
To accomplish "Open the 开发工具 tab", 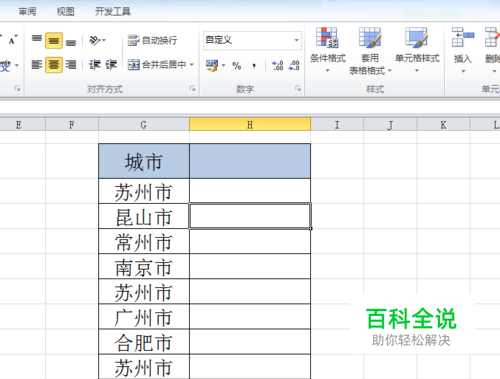I will (113, 12).
